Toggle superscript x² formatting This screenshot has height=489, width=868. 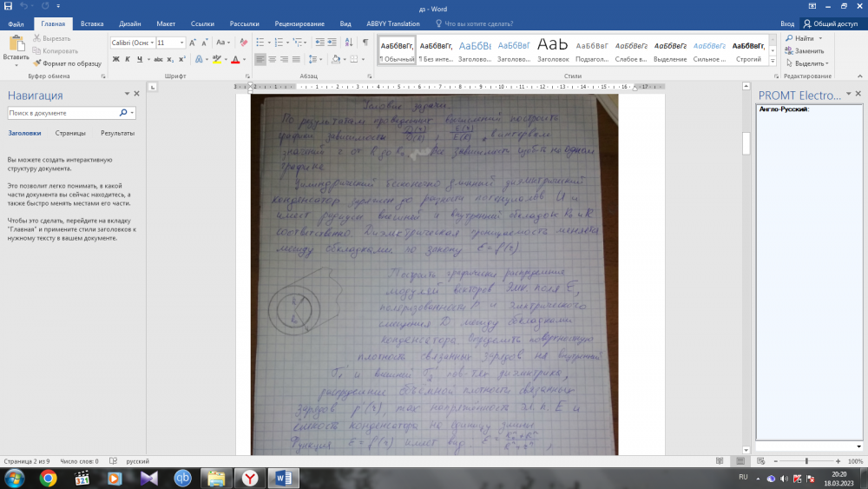click(182, 59)
